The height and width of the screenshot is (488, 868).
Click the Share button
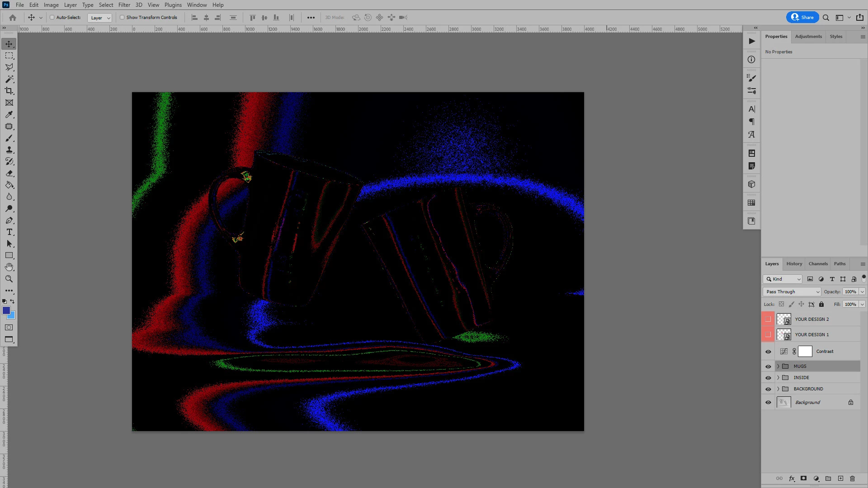point(802,18)
